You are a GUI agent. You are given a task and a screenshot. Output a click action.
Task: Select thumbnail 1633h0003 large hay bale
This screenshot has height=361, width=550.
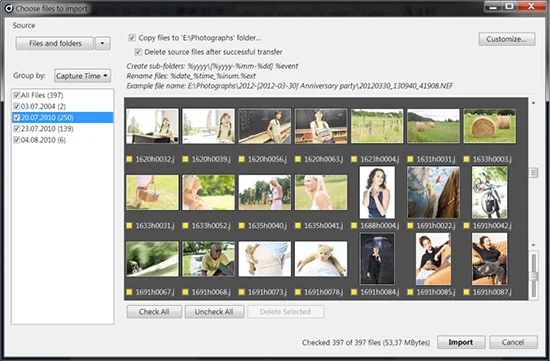(x=489, y=126)
